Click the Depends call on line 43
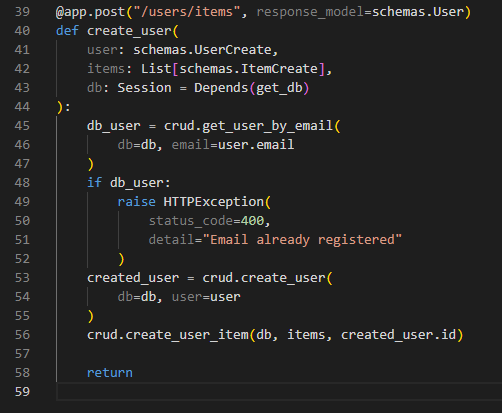The width and height of the screenshot is (502, 413). [x=221, y=88]
